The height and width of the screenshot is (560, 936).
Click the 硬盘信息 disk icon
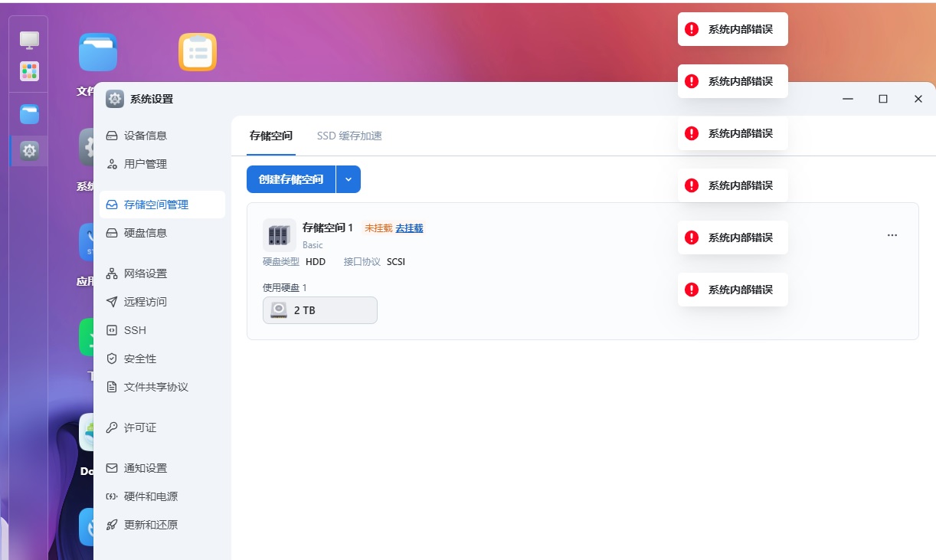pos(112,233)
